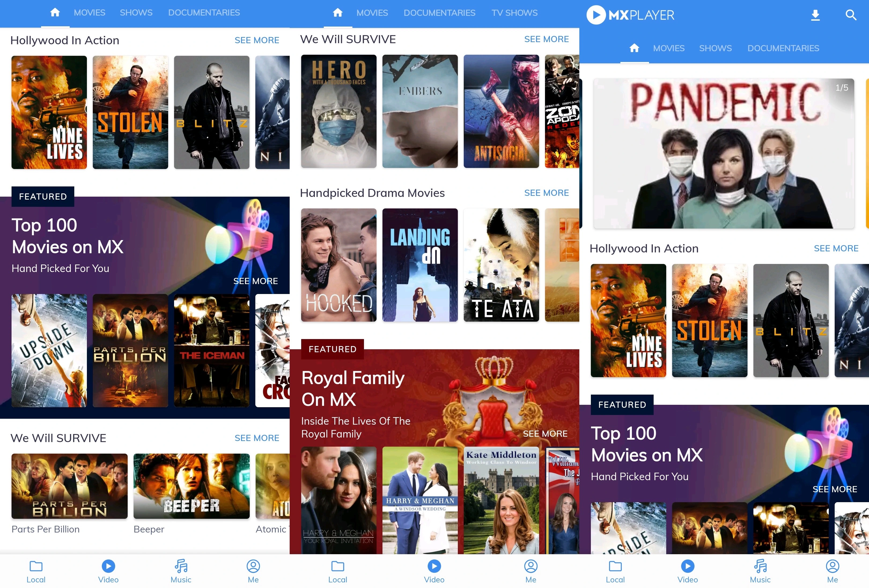
Task: Open Video tab in the right screen
Action: [688, 572]
